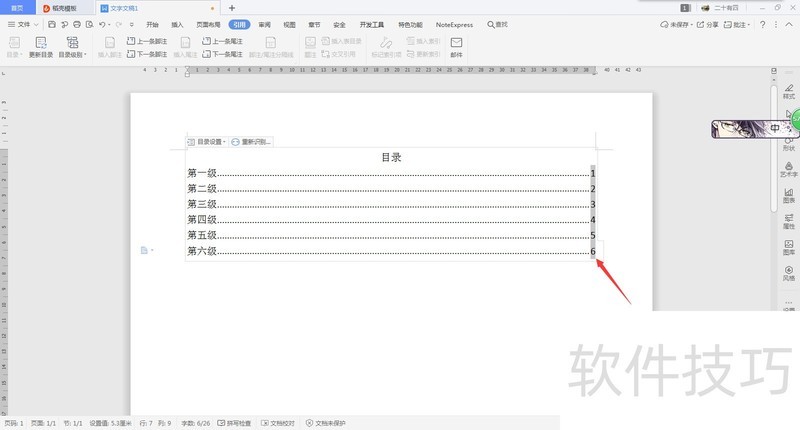Click 插入表目录 insert table of figures
The height and width of the screenshot is (430, 800).
coord(341,41)
